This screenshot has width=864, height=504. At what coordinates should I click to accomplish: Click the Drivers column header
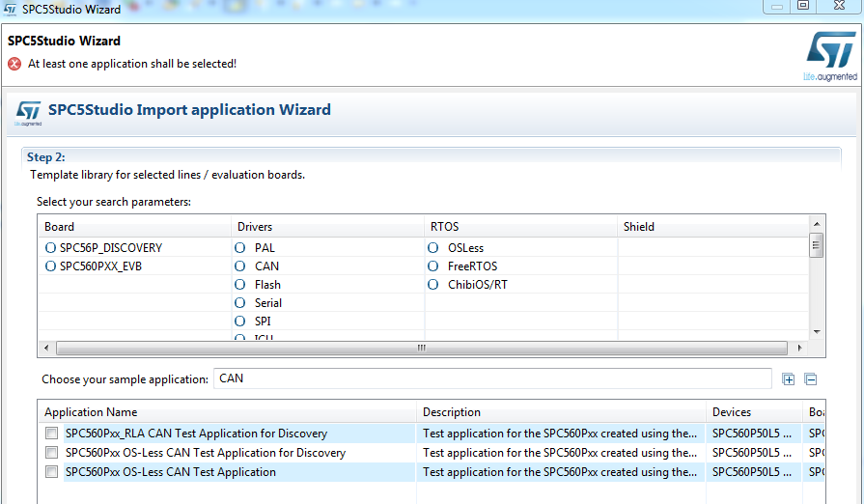(328, 227)
